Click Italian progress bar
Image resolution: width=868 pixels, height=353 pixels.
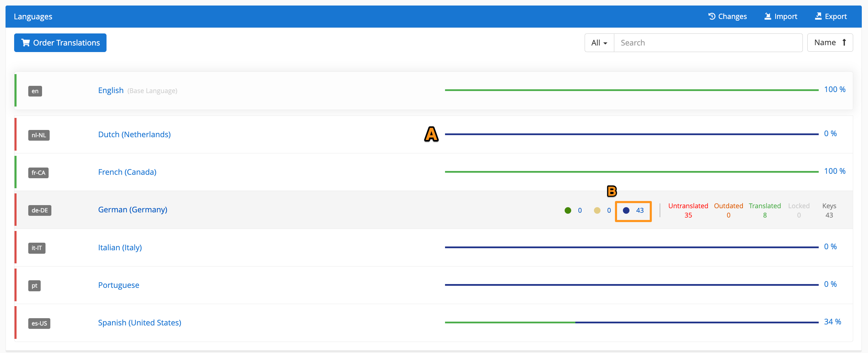[632, 247]
